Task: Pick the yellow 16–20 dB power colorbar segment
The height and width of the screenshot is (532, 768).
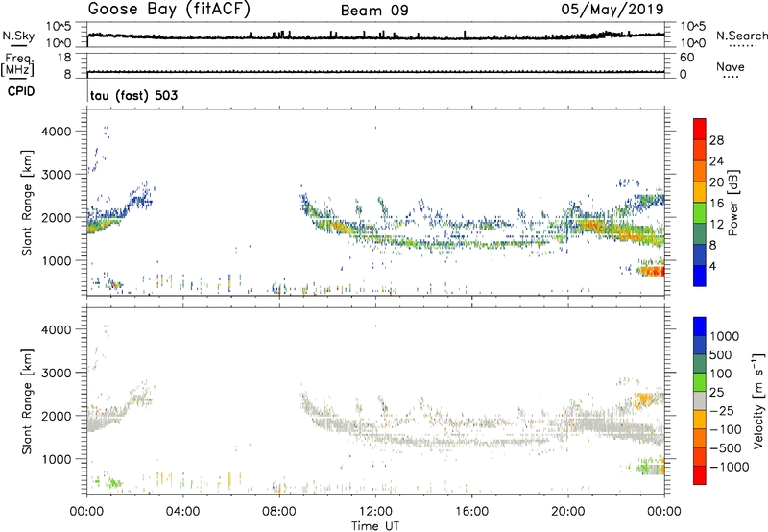Action: [700, 192]
